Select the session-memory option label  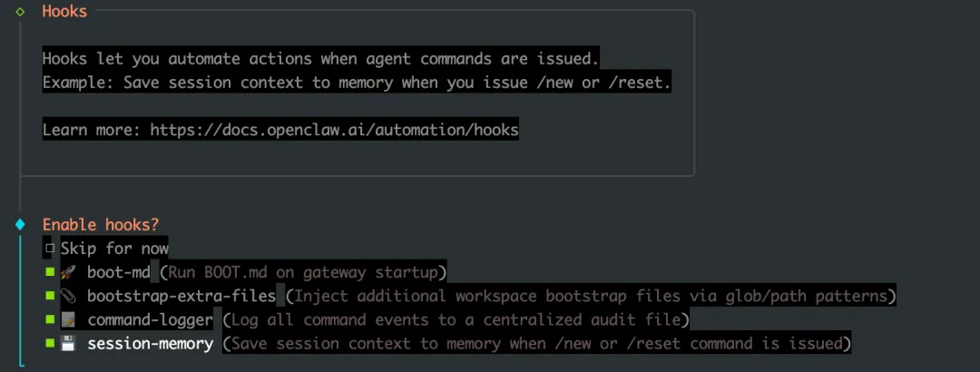[151, 343]
